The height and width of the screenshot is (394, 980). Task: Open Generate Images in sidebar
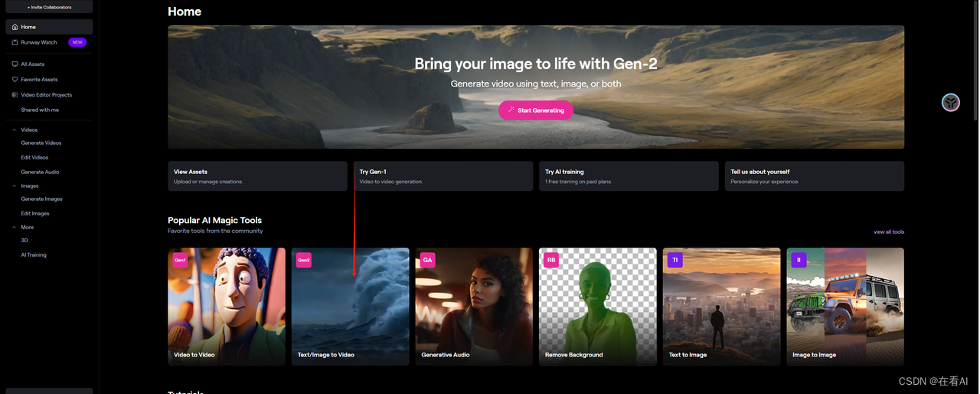point(42,199)
